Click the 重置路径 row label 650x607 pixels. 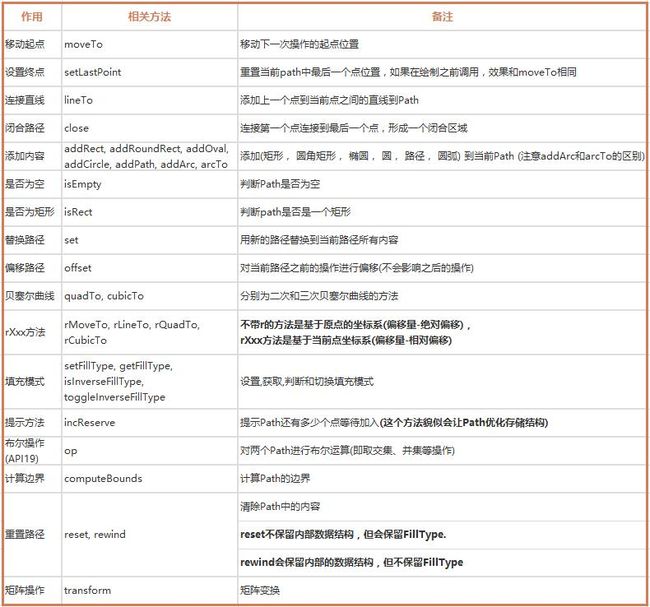(25, 534)
